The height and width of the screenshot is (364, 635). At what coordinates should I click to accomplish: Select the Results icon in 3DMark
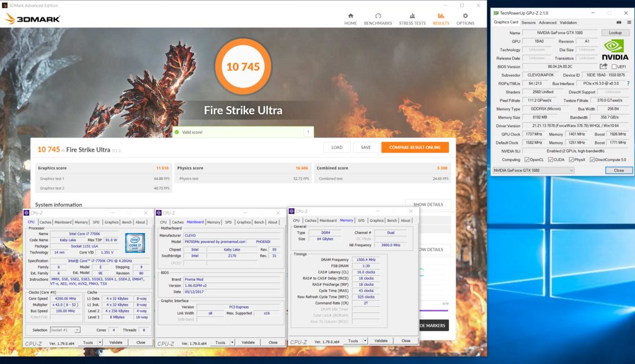point(441,16)
